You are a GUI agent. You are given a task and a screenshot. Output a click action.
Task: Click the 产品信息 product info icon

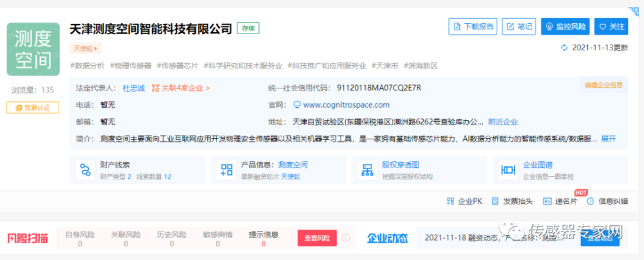click(227, 170)
